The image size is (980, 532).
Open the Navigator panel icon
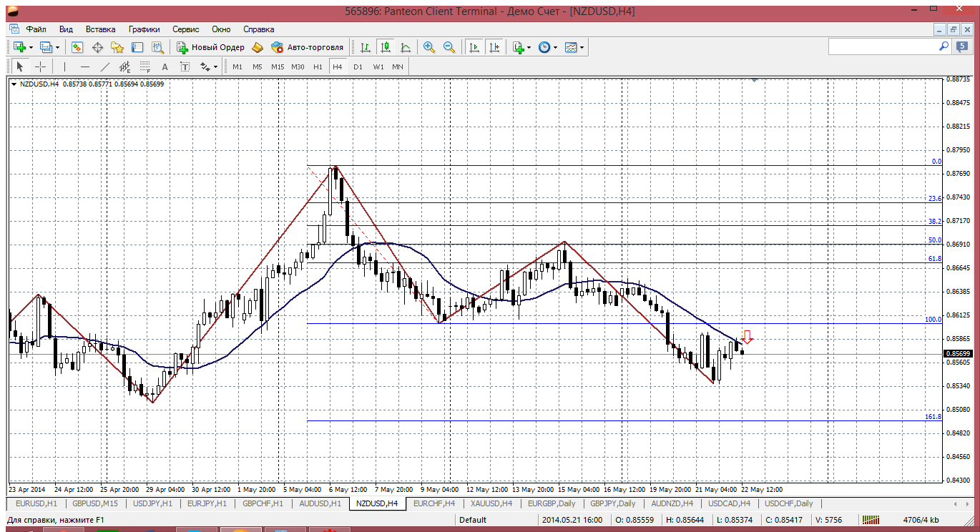coord(117,47)
